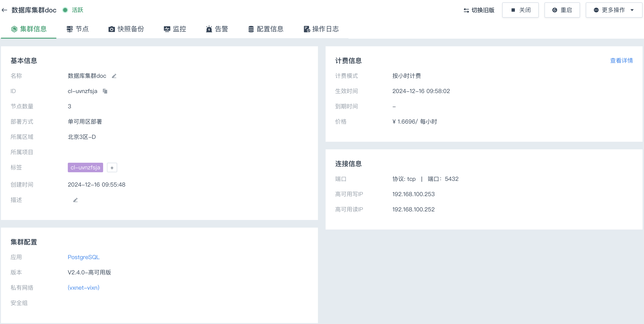Add a new tag with the plus button
Image resolution: width=644 pixels, height=324 pixels.
[x=112, y=168]
